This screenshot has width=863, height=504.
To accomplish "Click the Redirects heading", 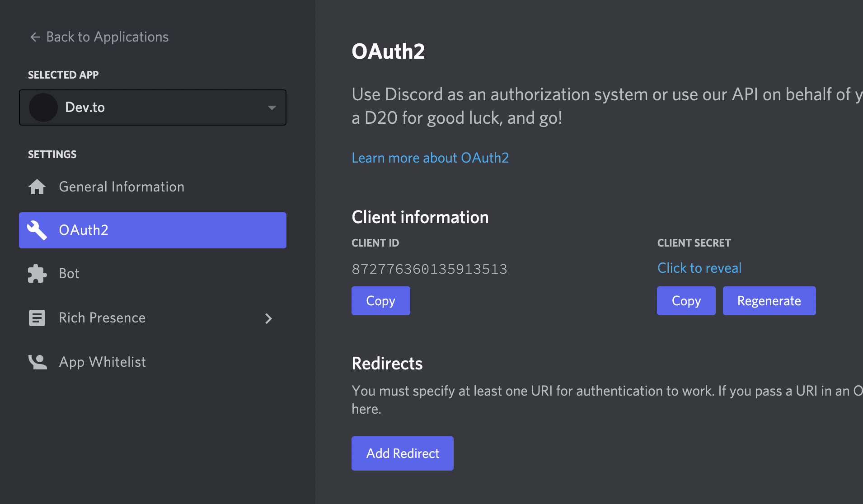I will 387,364.
